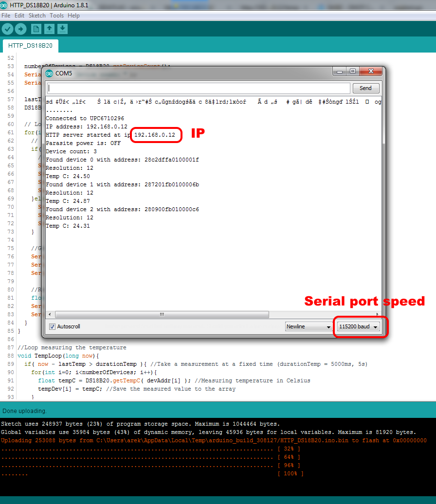Click the 'Temp C: 24.50' reading

click(x=68, y=176)
